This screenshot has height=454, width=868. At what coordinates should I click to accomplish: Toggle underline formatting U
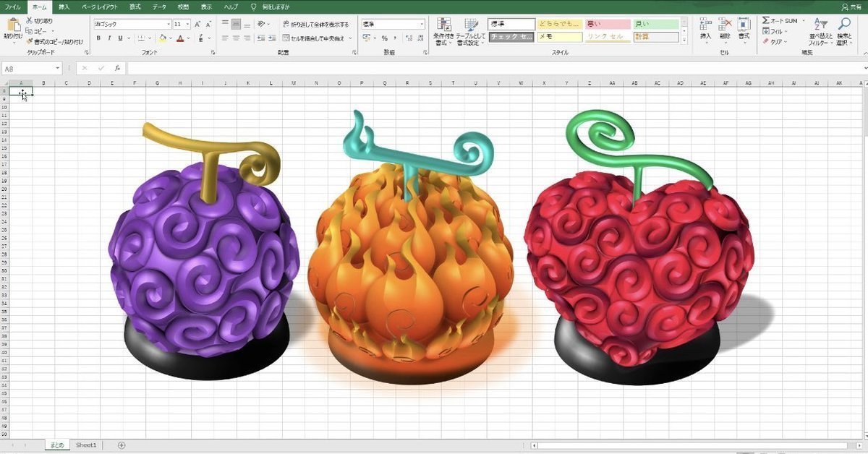119,38
